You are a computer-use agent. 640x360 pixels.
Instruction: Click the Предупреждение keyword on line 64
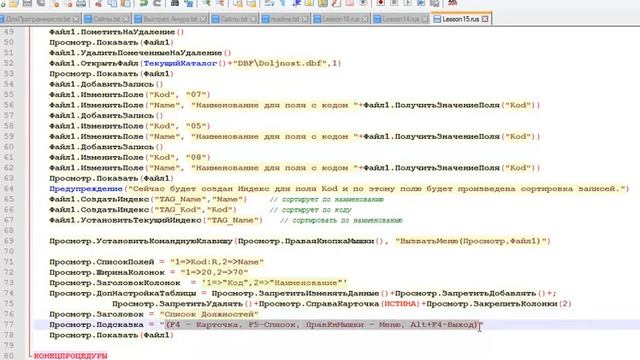coord(86,189)
